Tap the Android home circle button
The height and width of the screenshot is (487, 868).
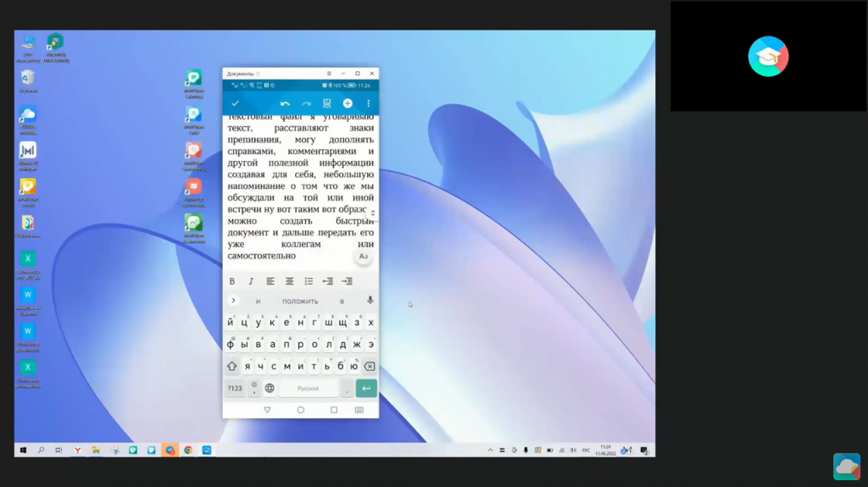tap(301, 410)
